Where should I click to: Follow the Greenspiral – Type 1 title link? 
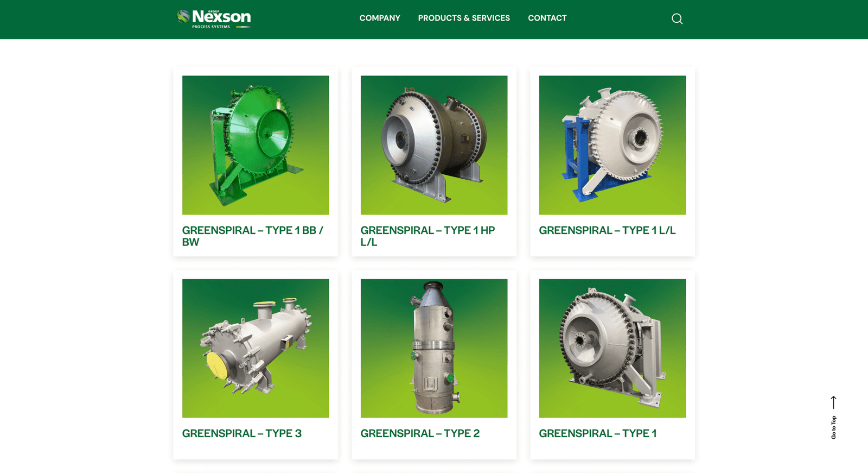[598, 433]
